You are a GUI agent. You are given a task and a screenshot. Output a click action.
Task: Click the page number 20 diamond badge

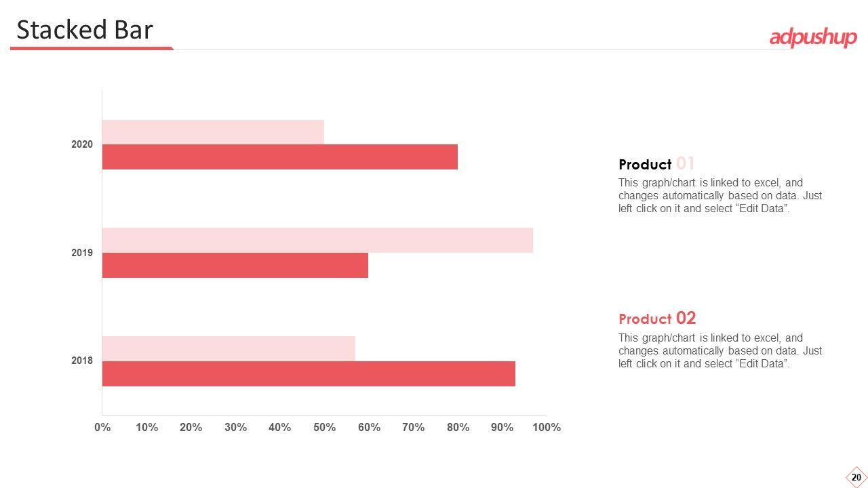click(856, 477)
